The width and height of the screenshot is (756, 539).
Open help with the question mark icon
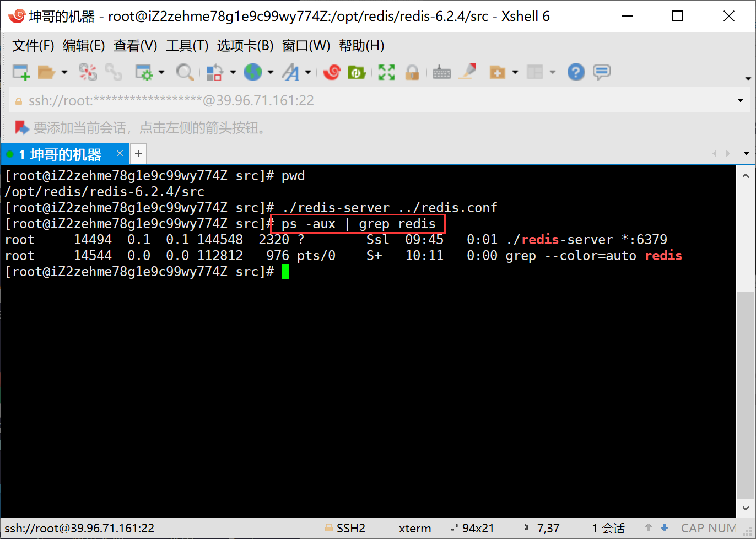coord(576,72)
